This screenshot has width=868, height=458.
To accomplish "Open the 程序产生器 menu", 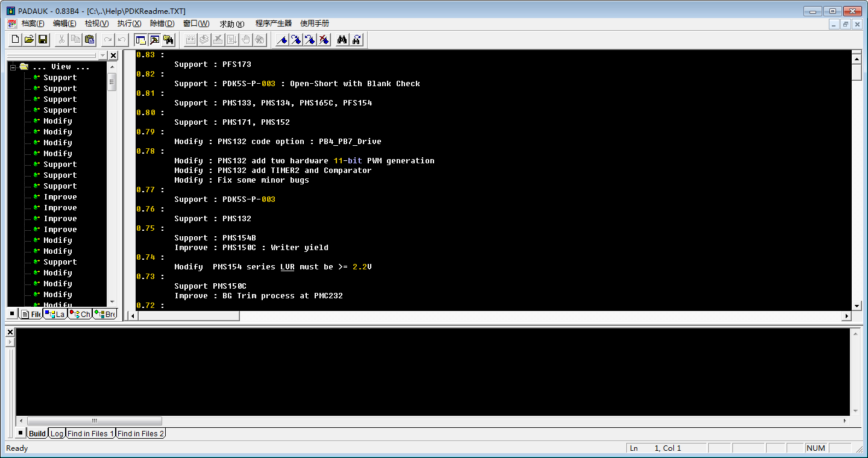I will click(x=274, y=24).
